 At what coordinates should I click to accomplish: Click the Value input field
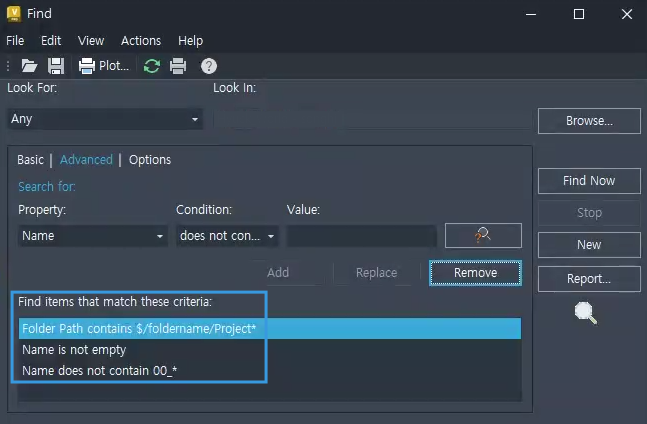[x=361, y=236]
